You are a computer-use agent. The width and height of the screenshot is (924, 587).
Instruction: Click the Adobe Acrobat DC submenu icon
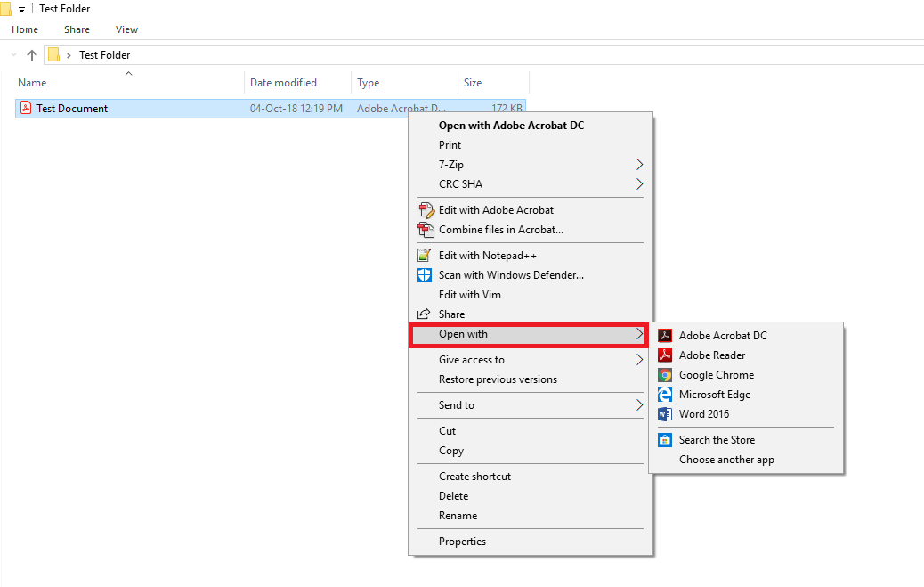point(664,336)
